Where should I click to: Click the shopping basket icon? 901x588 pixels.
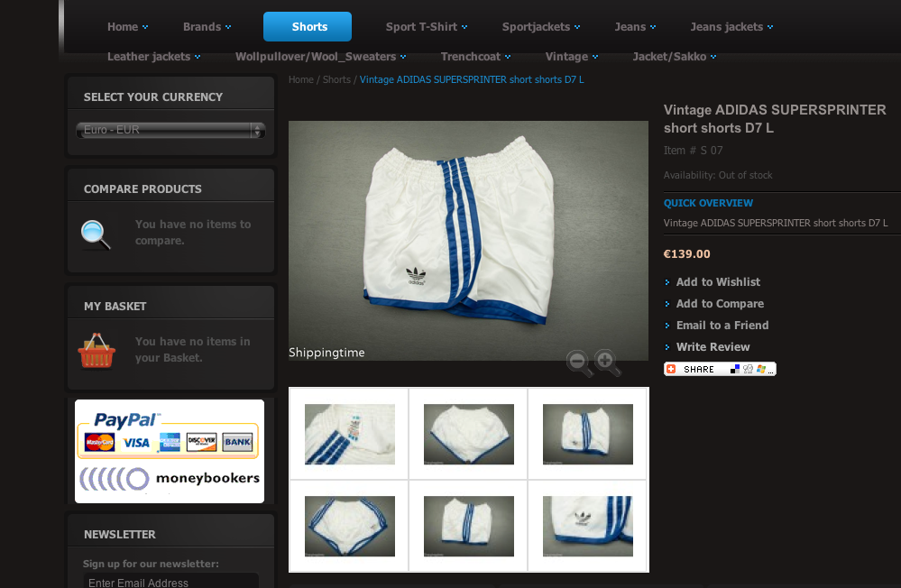[x=97, y=351]
